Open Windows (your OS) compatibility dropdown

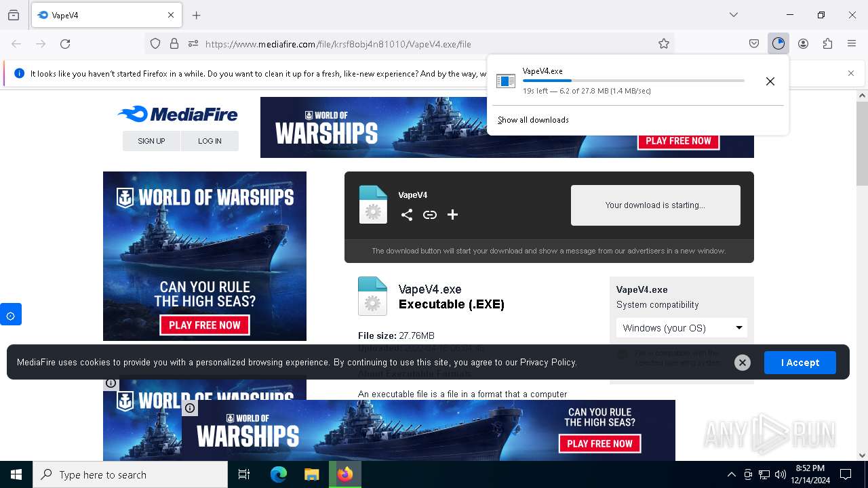point(682,328)
